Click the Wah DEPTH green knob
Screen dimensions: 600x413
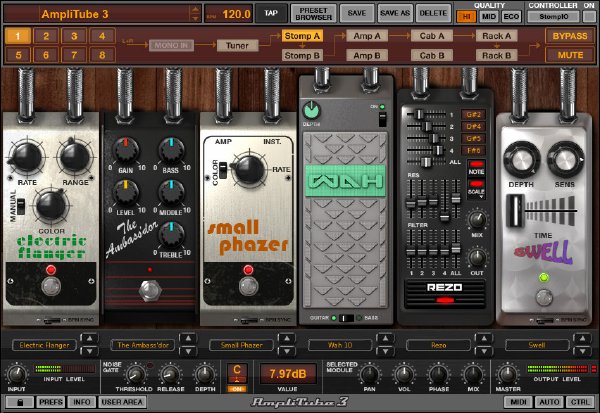[x=312, y=110]
